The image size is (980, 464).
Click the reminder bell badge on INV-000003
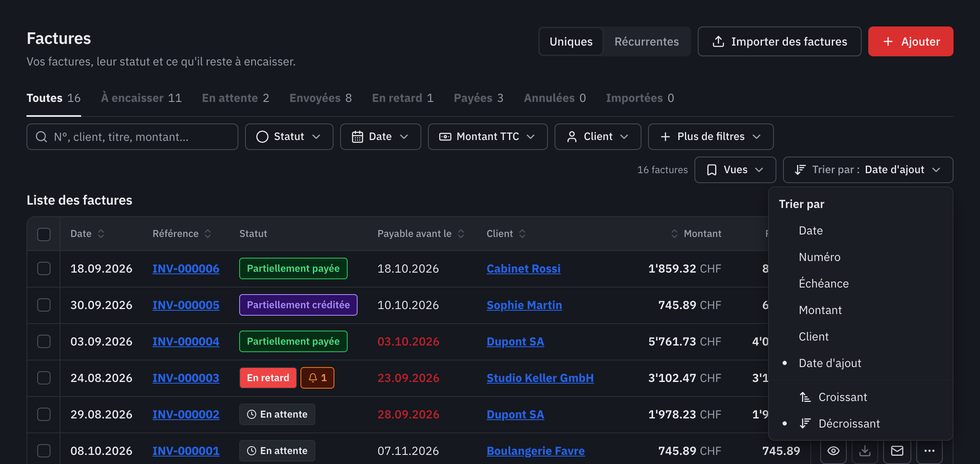pos(317,378)
